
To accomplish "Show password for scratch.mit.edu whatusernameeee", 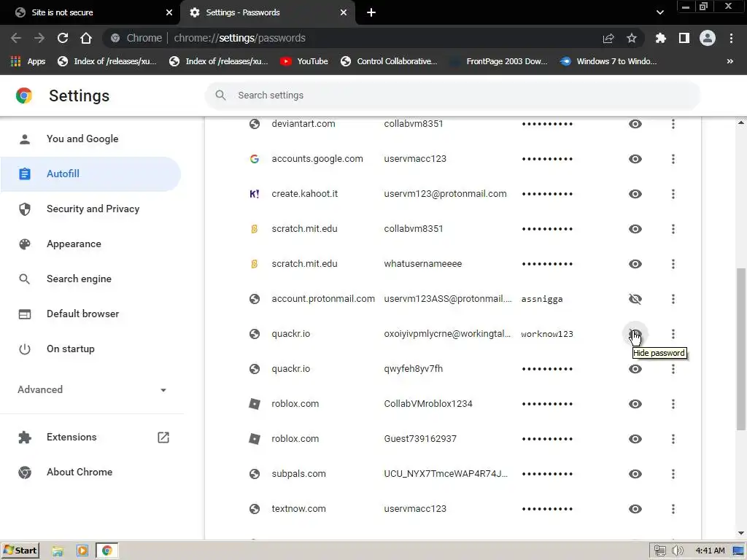I will coord(635,264).
